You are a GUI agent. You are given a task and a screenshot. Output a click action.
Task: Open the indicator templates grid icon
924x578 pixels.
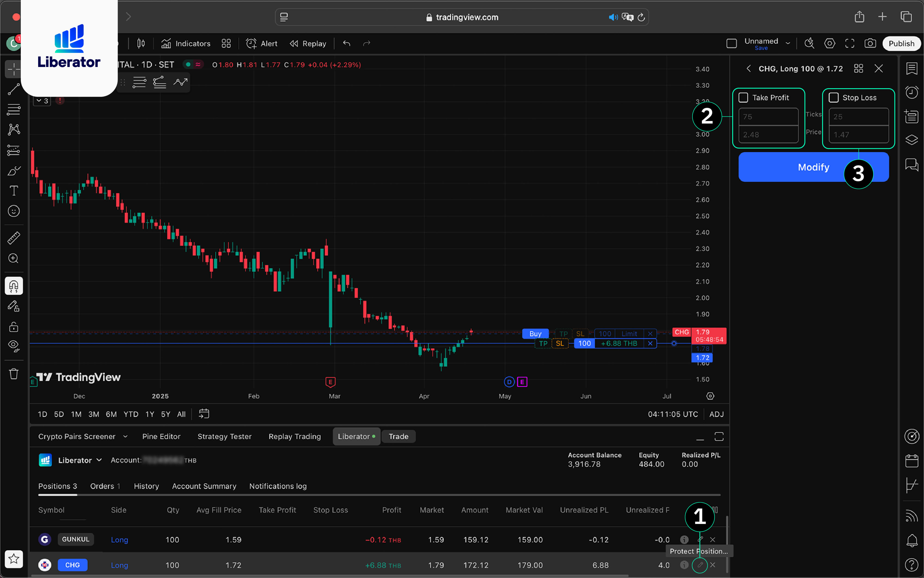click(226, 44)
